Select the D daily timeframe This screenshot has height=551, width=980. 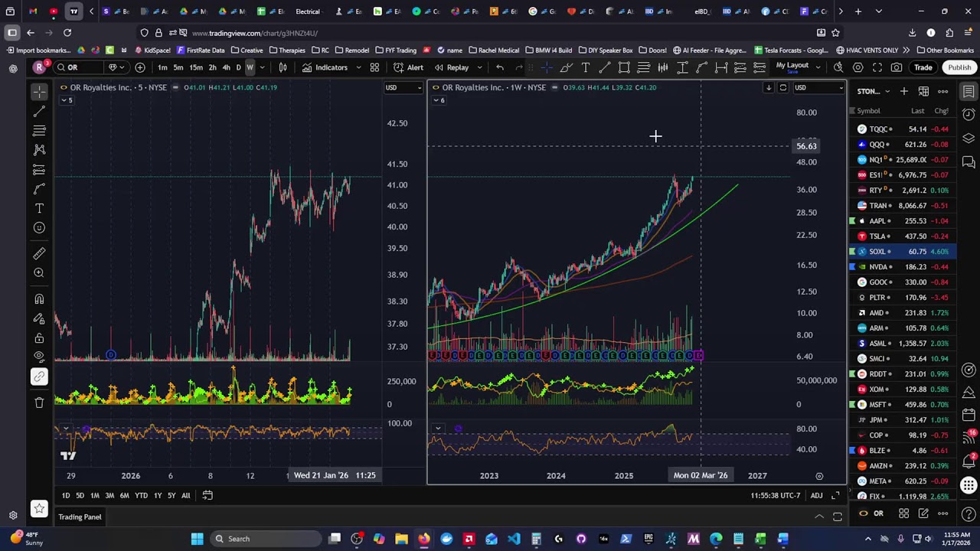coord(238,67)
